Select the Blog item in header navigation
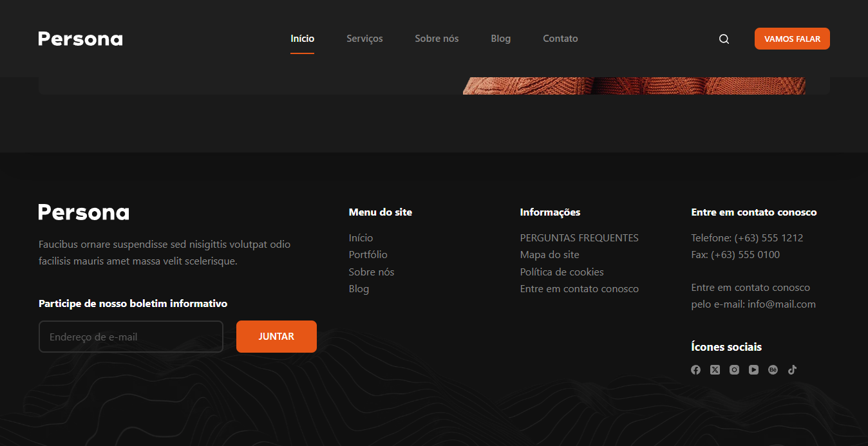The height and width of the screenshot is (446, 868). pyautogui.click(x=500, y=39)
